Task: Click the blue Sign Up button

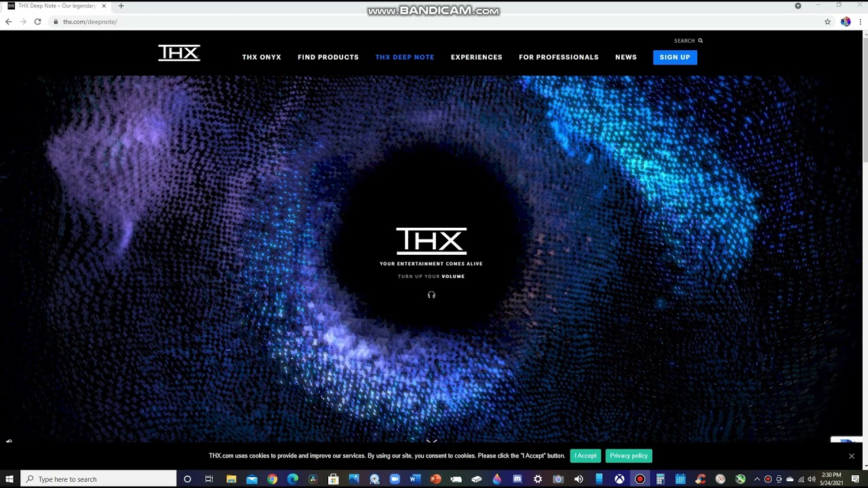Action: [675, 57]
